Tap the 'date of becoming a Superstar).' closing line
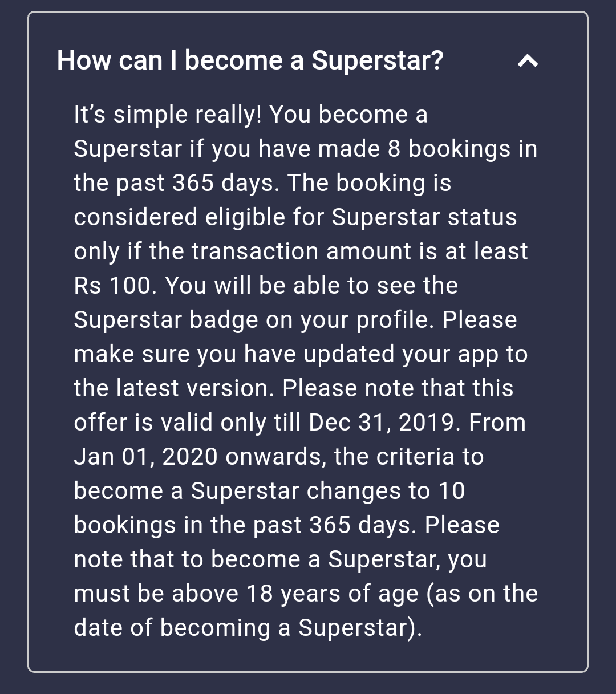This screenshot has height=694, width=616. [248, 628]
